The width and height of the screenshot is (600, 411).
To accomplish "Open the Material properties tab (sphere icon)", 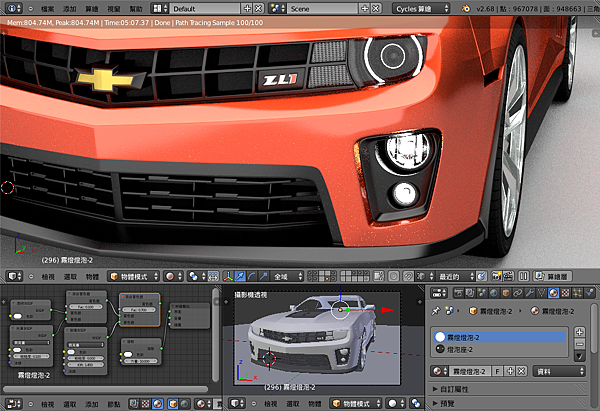I will [553, 294].
